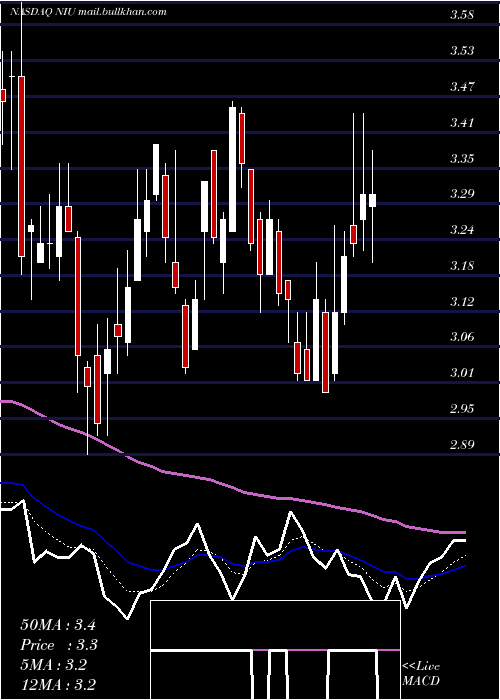Click the 3.06 price axis label
500x700 pixels.
(462, 336)
